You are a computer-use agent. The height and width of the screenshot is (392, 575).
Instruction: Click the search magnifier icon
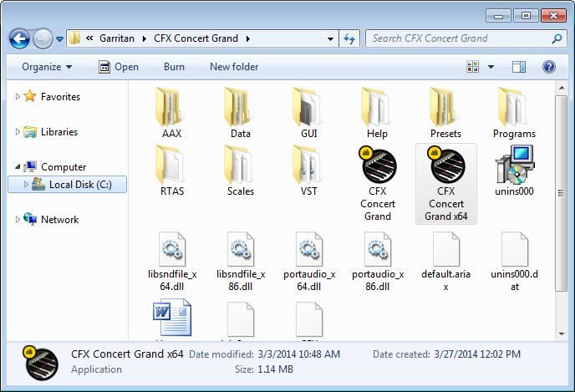point(557,38)
